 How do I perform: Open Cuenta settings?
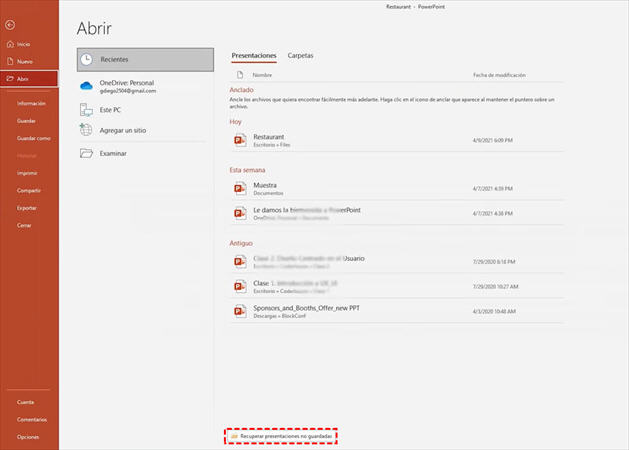25,402
